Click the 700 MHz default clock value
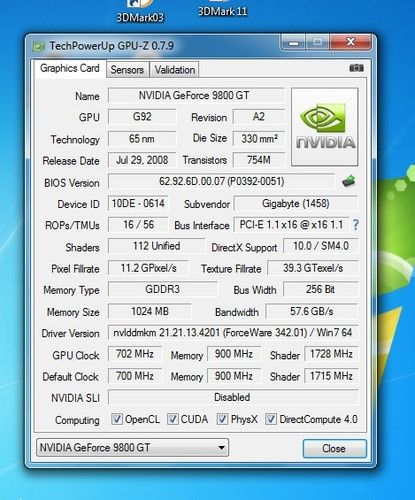 point(135,376)
